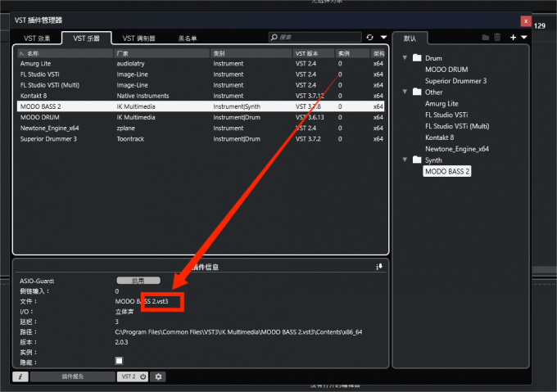
Task: Click the trash delete icon in collection panel
Action: [497, 37]
